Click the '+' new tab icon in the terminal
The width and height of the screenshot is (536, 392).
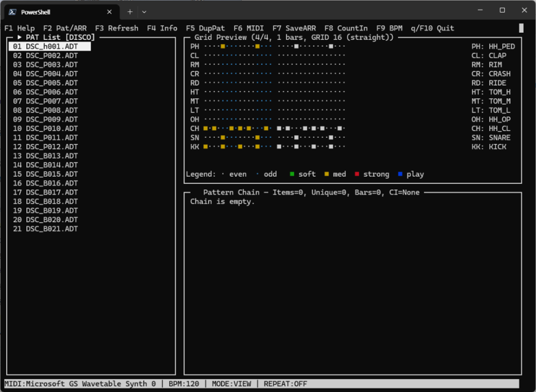click(x=129, y=11)
